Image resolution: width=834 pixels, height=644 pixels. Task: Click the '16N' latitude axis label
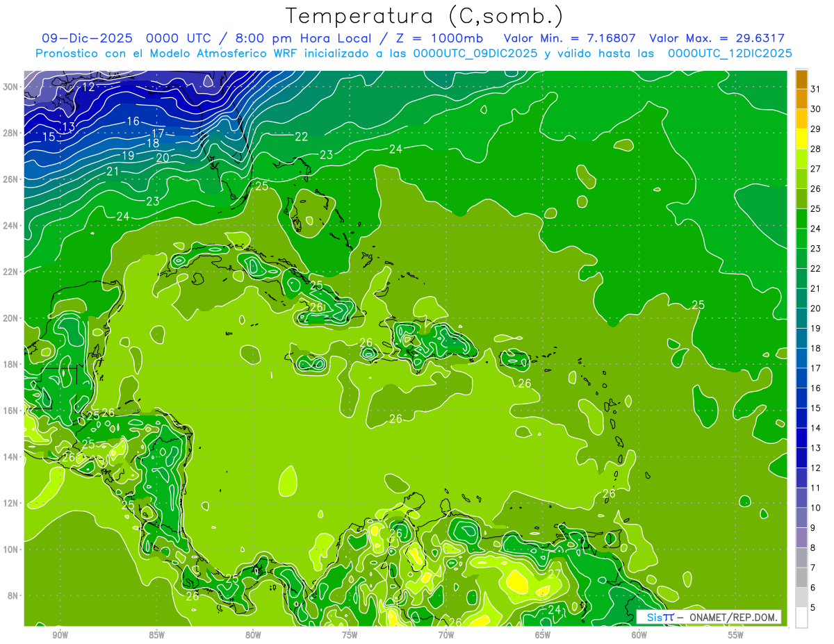10,411
